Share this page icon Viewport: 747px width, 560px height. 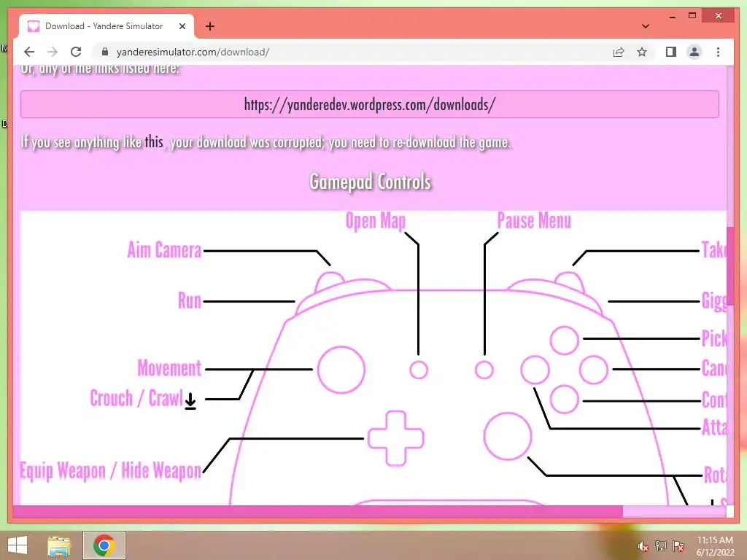pos(619,52)
